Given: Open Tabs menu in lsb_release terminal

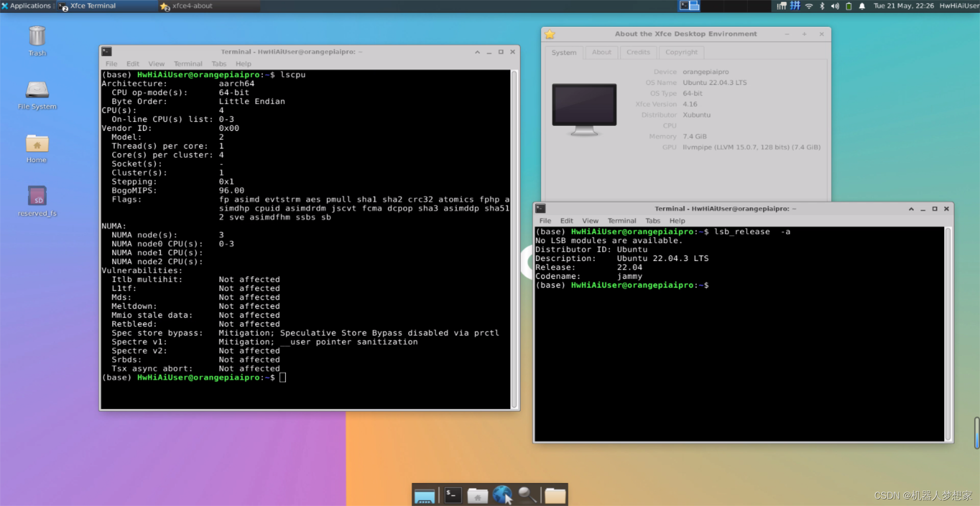Looking at the screenshot, I should (x=653, y=221).
